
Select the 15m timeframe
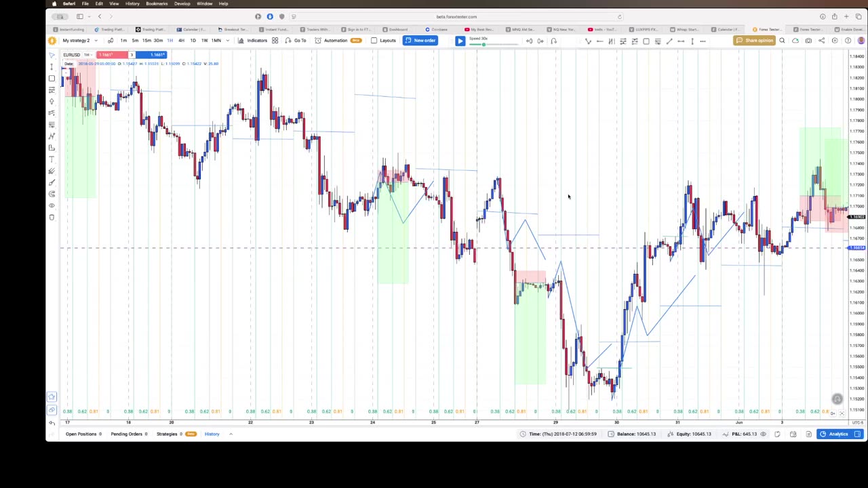tap(146, 41)
